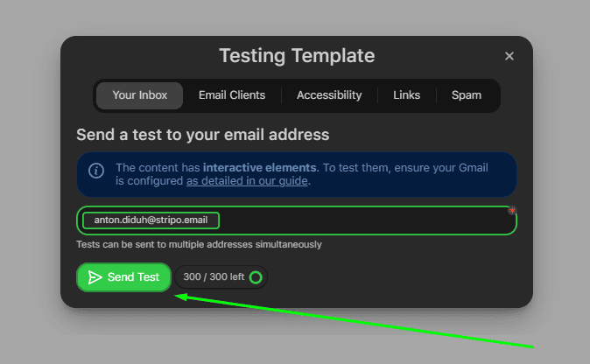Click the multiple addresses hint text
The width and height of the screenshot is (590, 364).
click(199, 244)
